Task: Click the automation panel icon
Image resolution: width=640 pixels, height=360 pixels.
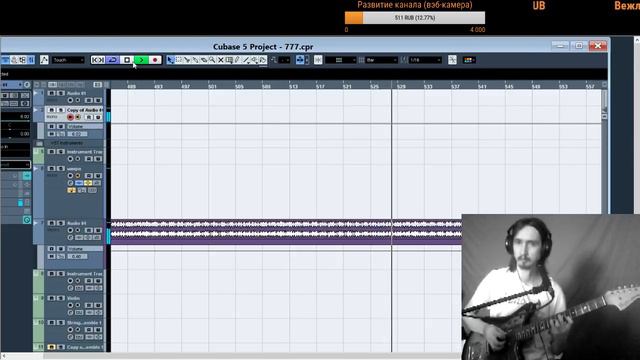Action: point(44,60)
